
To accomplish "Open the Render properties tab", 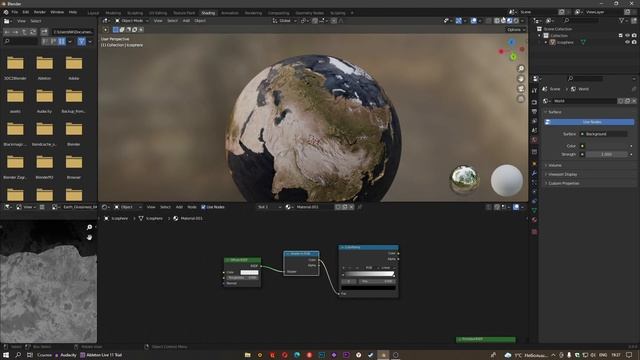I will tap(534, 102).
